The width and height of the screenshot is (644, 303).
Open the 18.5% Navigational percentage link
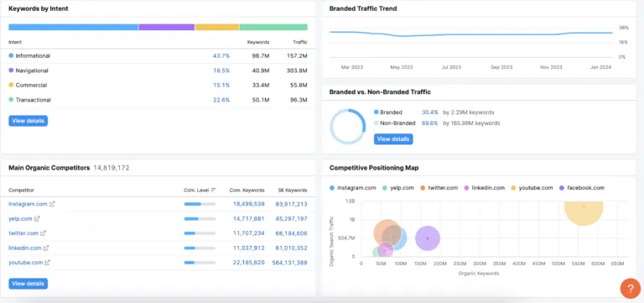[x=221, y=71]
